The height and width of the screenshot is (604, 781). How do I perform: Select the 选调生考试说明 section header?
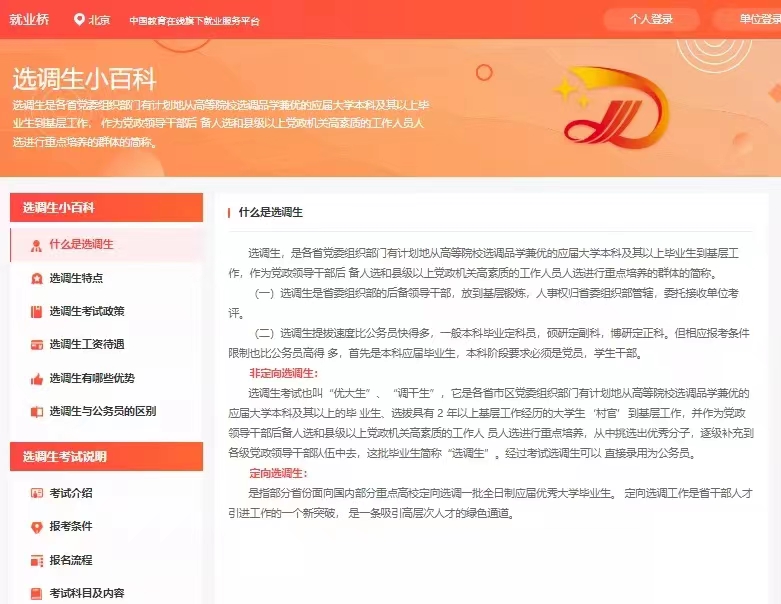click(65, 457)
